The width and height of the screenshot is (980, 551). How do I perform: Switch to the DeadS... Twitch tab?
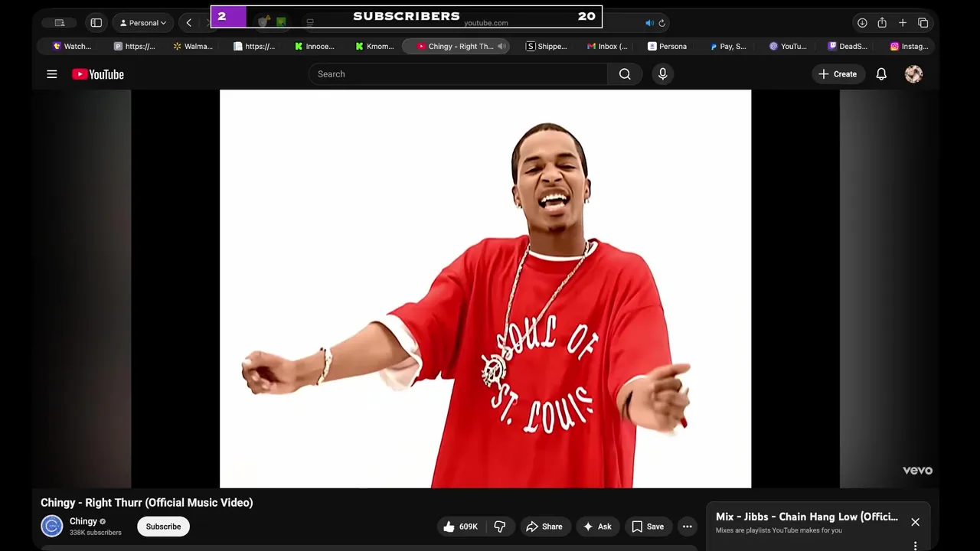click(x=848, y=47)
